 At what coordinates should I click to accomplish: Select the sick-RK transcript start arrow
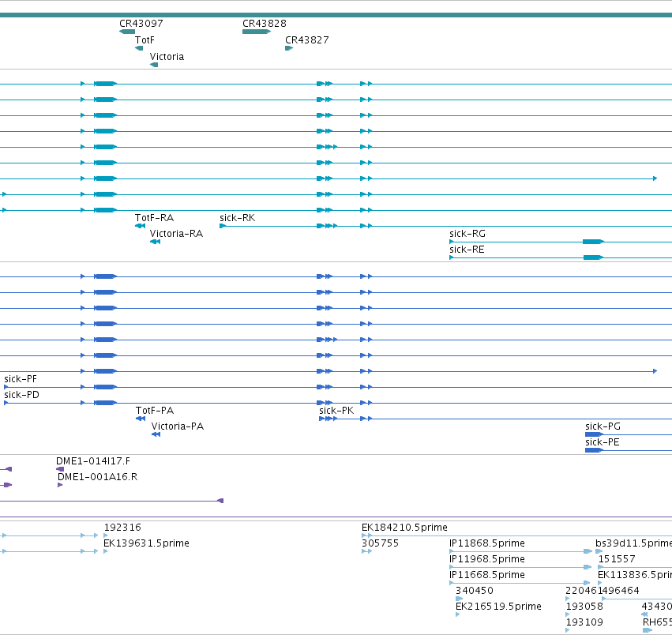(x=223, y=226)
